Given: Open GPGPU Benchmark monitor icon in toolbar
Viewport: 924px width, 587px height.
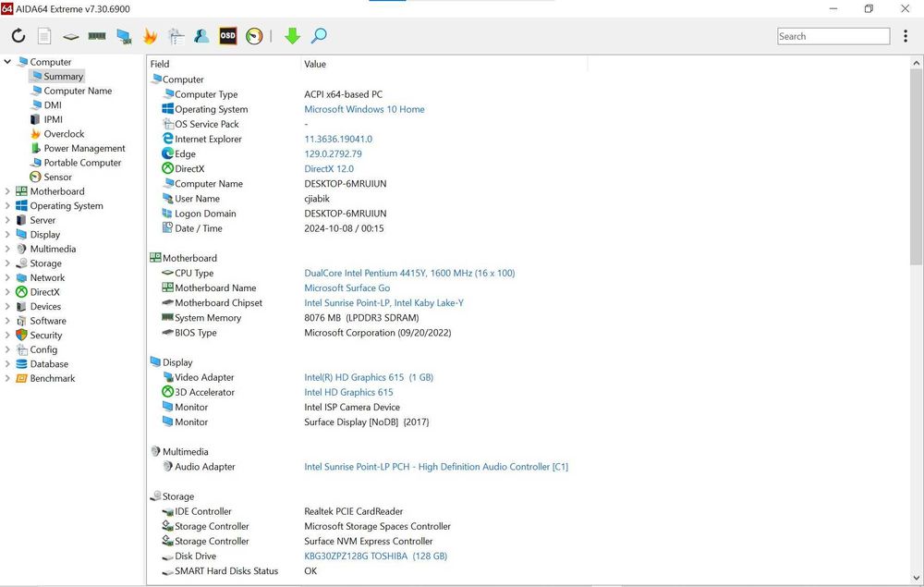Looking at the screenshot, I should pyautogui.click(x=124, y=37).
